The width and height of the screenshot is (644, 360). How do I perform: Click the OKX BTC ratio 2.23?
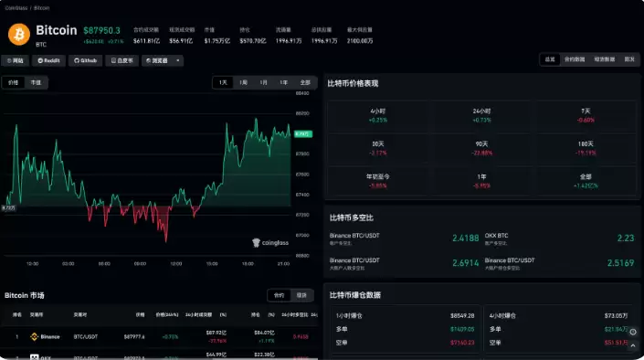point(626,238)
